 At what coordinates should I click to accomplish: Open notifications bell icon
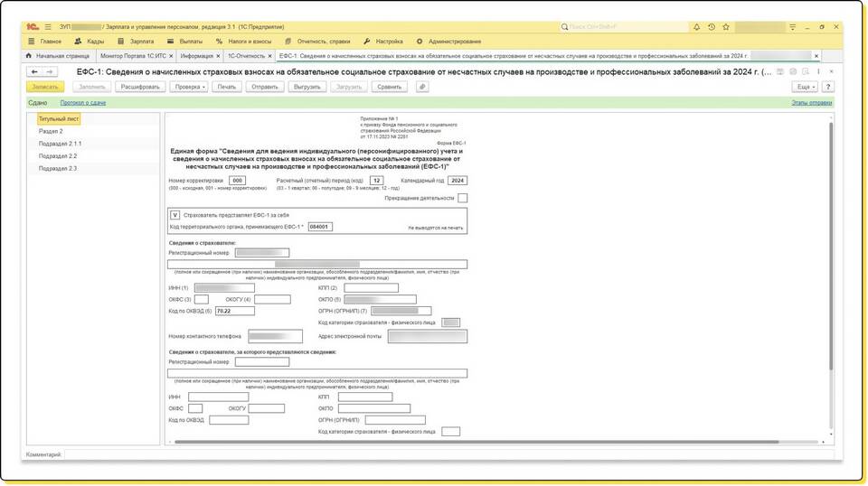(697, 27)
